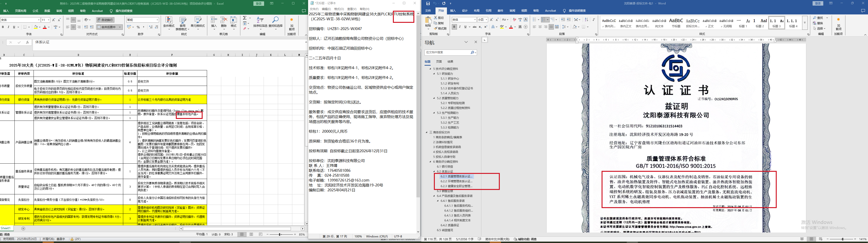The image size is (868, 243).
Task: Click Word's Save icon in quick access toolbar
Action: point(428,3)
